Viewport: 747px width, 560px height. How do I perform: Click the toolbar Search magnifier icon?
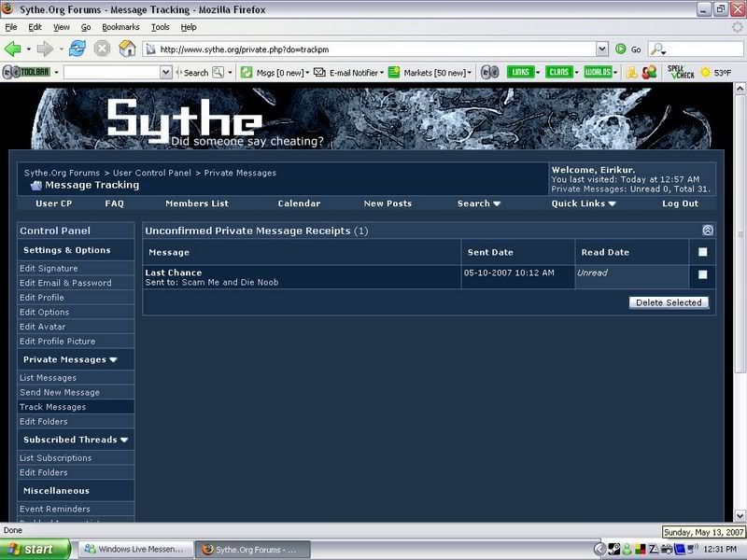[218, 73]
